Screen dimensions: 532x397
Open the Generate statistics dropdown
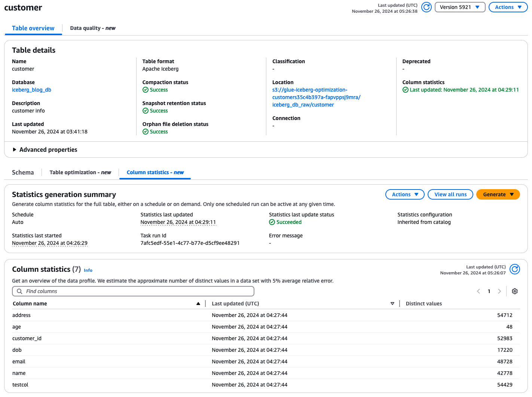point(498,194)
